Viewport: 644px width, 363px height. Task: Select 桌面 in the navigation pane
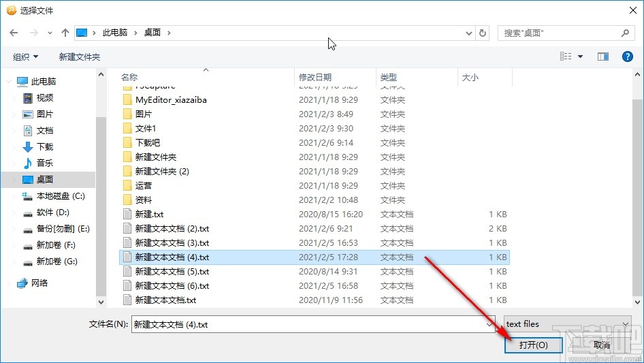[x=45, y=179]
